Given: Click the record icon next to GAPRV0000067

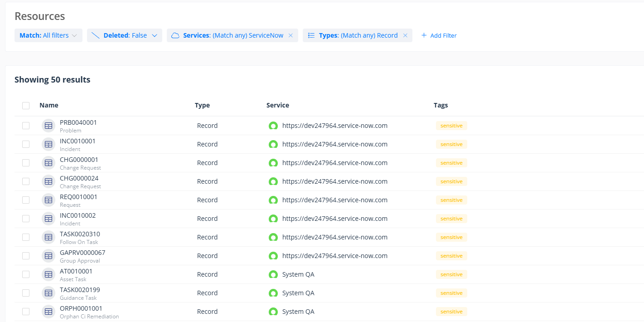Looking at the screenshot, I should 48,256.
